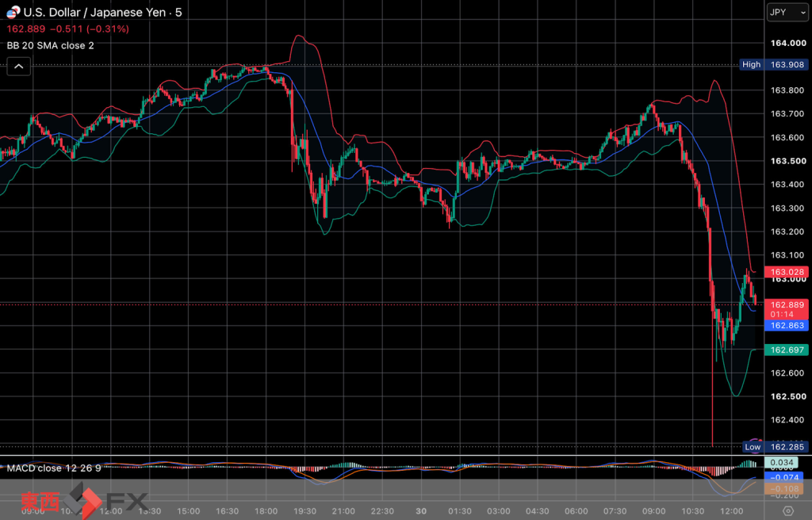Click the 21:00 time axis label
The image size is (812, 520).
(x=343, y=511)
